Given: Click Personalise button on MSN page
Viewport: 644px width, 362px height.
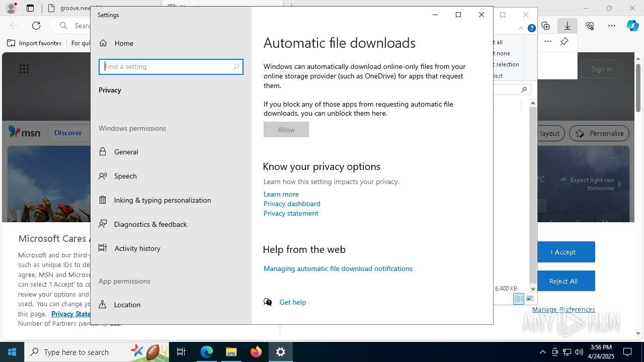Looking at the screenshot, I should [x=599, y=133].
